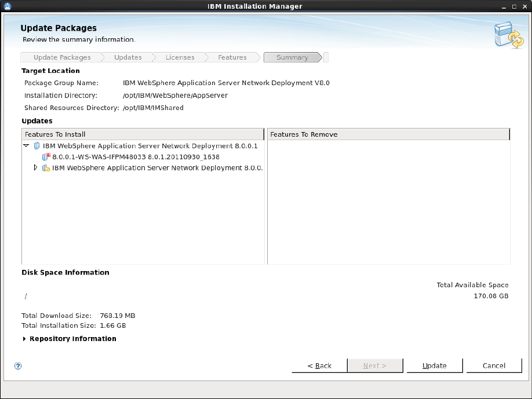This screenshot has height=399, width=532.
Task: Click the help question mark icon
Action: point(18,366)
